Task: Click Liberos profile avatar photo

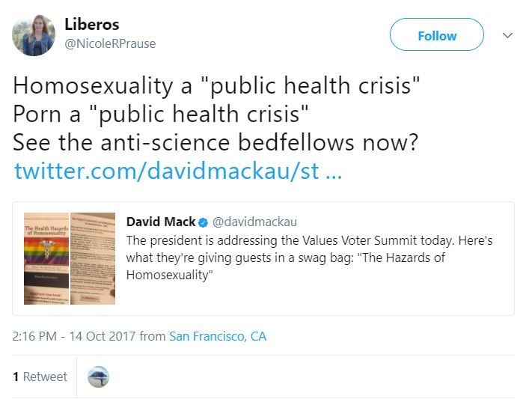Action: 34,35
